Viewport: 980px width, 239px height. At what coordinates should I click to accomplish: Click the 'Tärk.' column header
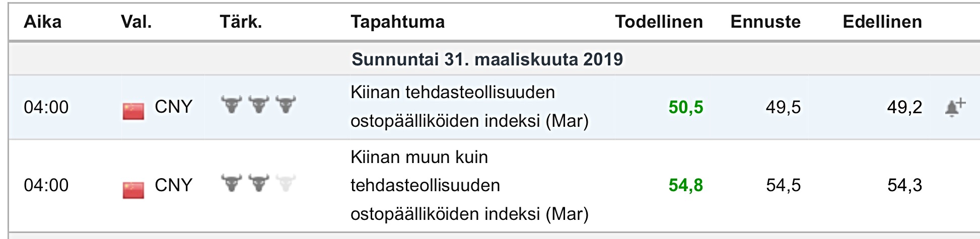click(241, 22)
